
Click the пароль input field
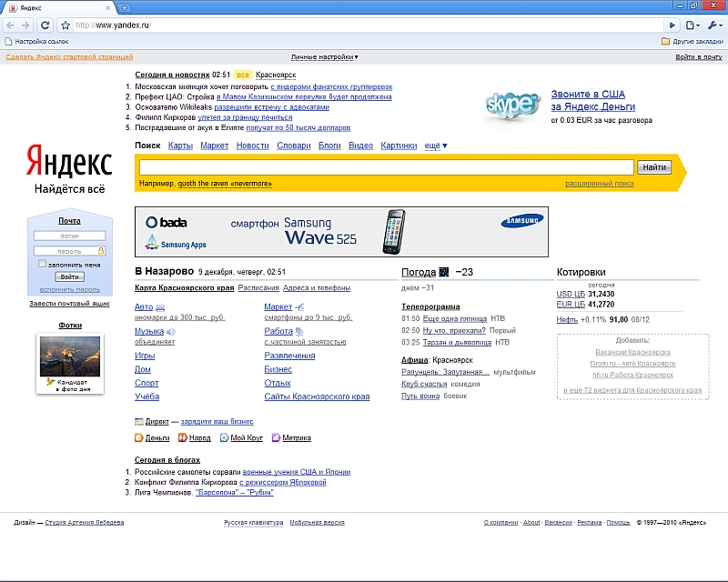(x=70, y=251)
